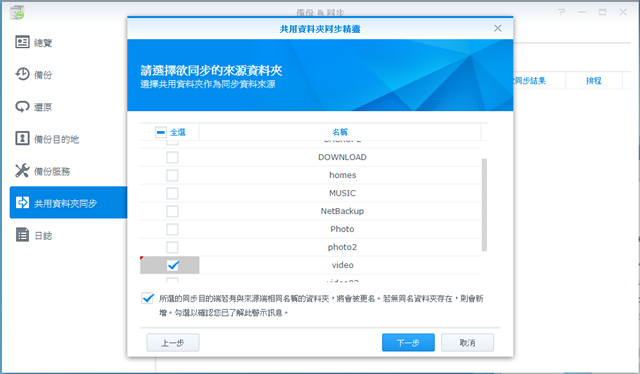Uncheck the video folder checkbox
This screenshot has height=374, width=640.
pyautogui.click(x=173, y=265)
